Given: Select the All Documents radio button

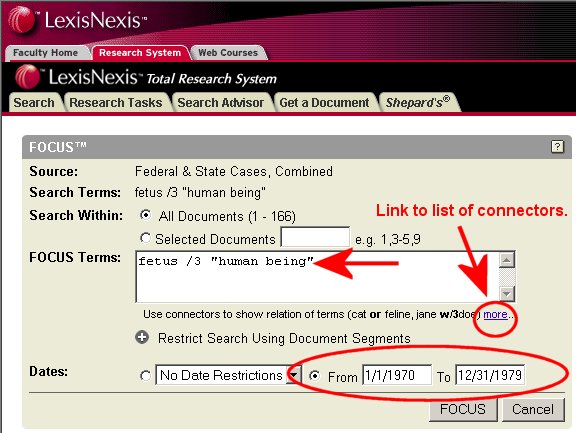Looking at the screenshot, I should [145, 215].
